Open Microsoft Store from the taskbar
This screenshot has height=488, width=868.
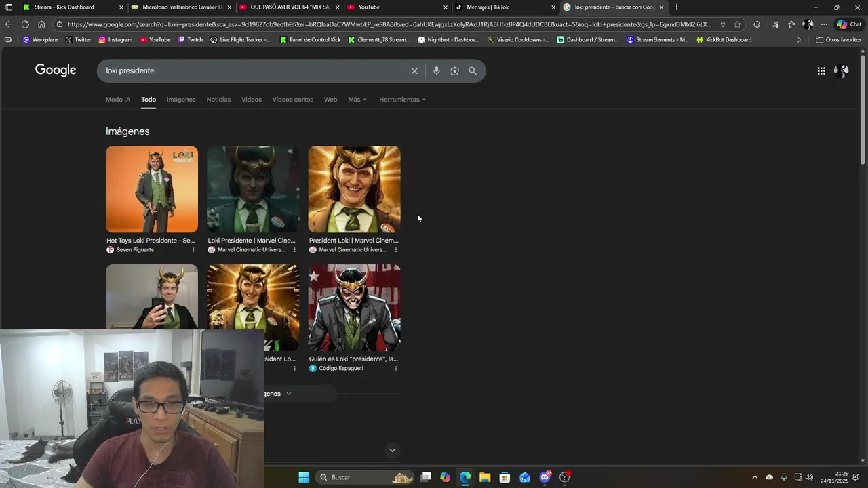click(x=505, y=477)
